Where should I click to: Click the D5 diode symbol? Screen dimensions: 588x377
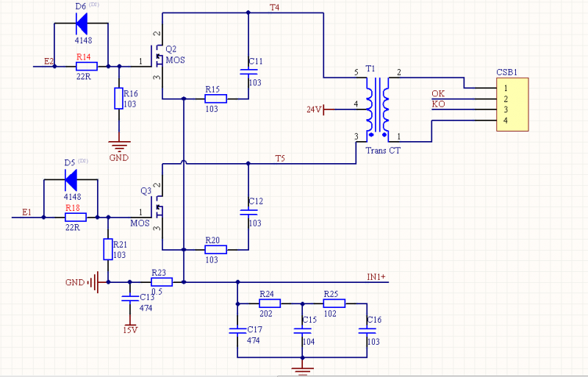(71, 179)
